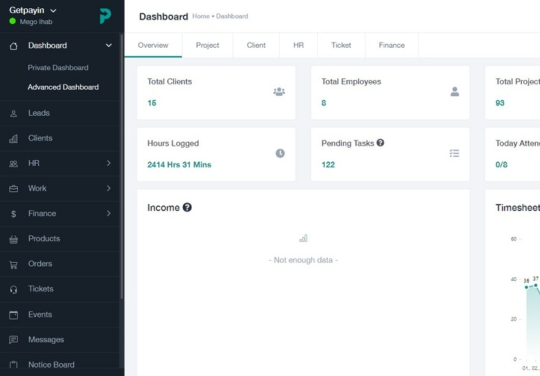Collapse the Dashboard sidebar menu chevron
540x376 pixels.
pyautogui.click(x=108, y=45)
